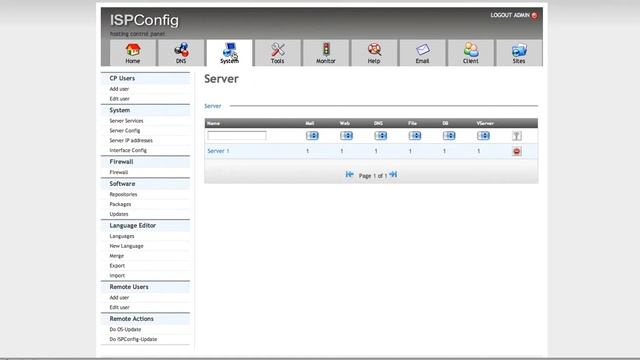Go to last page arrow
Image resolution: width=640 pixels, height=360 pixels.
393,175
